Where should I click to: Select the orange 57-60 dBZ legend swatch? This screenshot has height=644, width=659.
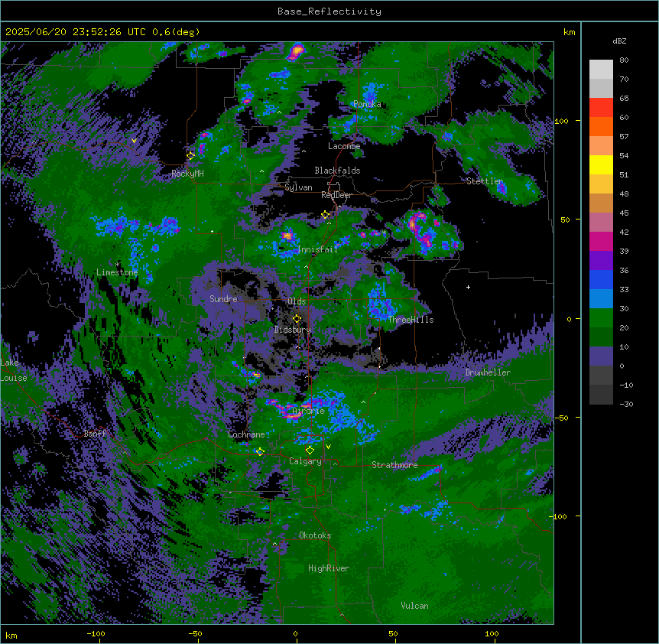point(601,126)
